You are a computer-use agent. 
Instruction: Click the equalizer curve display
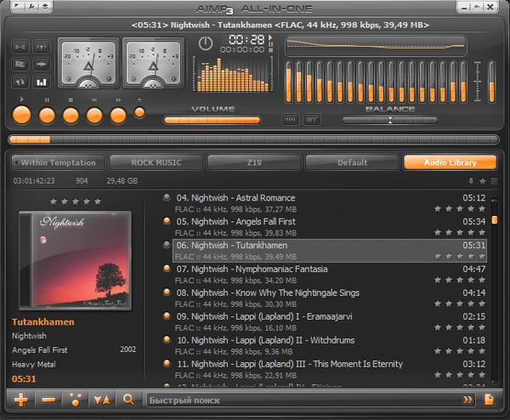click(x=376, y=46)
